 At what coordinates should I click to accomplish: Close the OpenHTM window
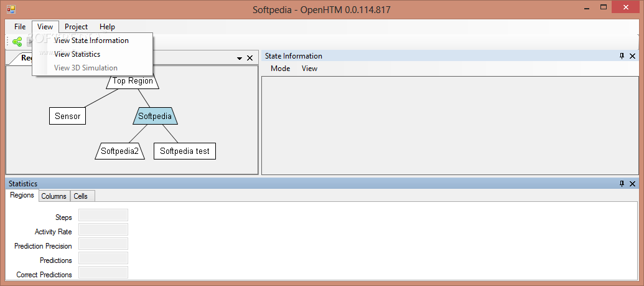[626, 7]
